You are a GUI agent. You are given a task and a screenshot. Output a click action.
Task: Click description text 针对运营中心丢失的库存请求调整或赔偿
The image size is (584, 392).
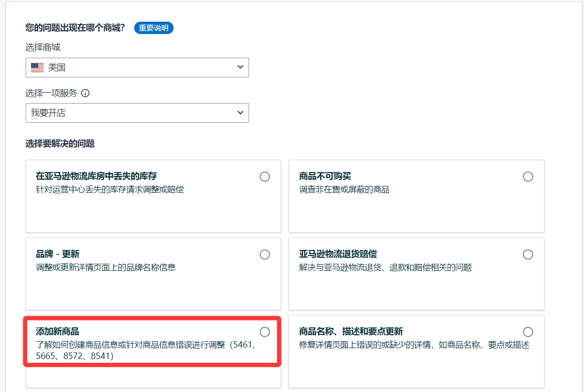click(109, 189)
